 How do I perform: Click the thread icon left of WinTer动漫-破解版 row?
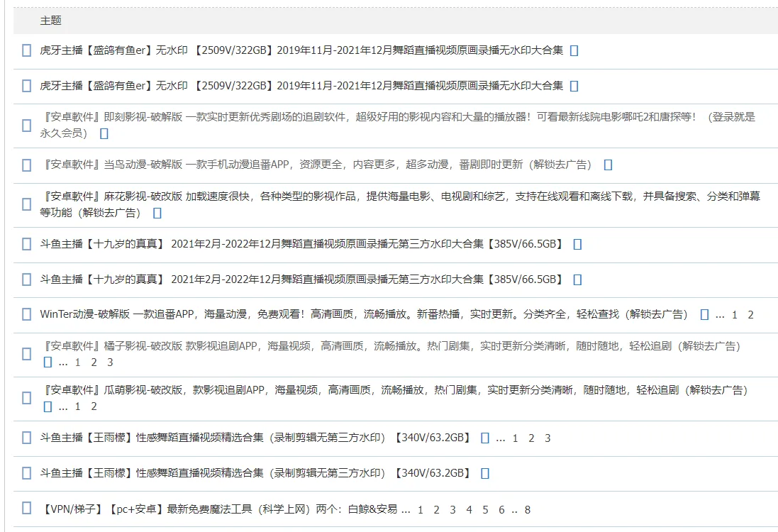pos(27,314)
